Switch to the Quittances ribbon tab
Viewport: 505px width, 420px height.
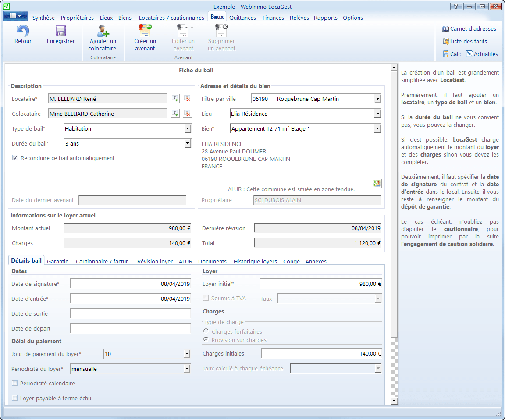[242, 18]
